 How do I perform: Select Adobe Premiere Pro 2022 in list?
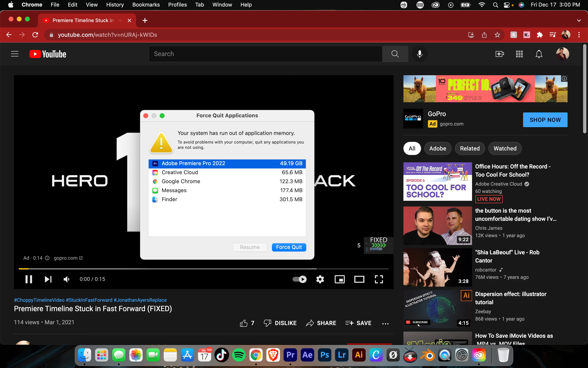[x=227, y=164]
